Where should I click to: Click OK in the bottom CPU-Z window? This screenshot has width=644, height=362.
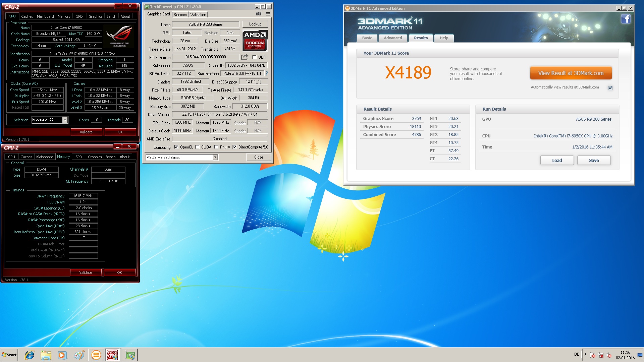pos(119,273)
